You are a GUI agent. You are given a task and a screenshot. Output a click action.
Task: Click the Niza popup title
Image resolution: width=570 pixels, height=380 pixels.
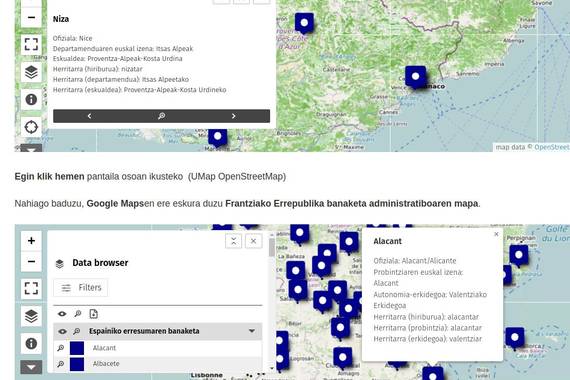point(61,19)
